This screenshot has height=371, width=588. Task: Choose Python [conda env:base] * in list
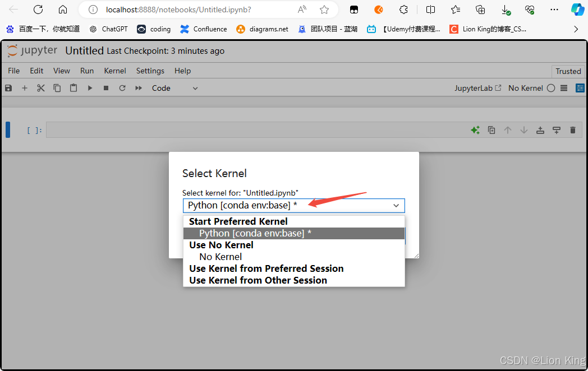point(294,234)
